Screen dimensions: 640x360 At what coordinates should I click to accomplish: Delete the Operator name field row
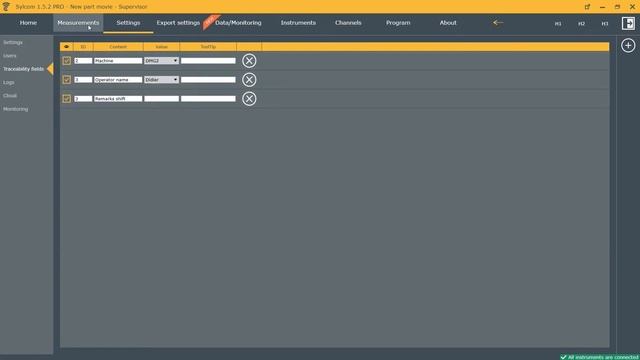(x=249, y=80)
